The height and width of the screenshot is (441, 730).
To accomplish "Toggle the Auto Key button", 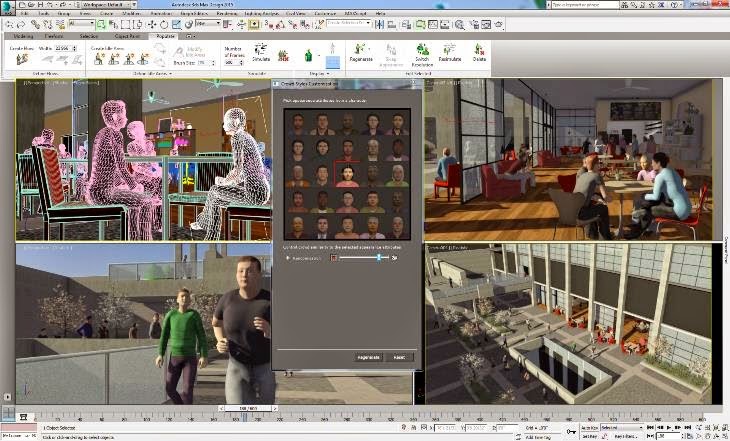I will 589,427.
